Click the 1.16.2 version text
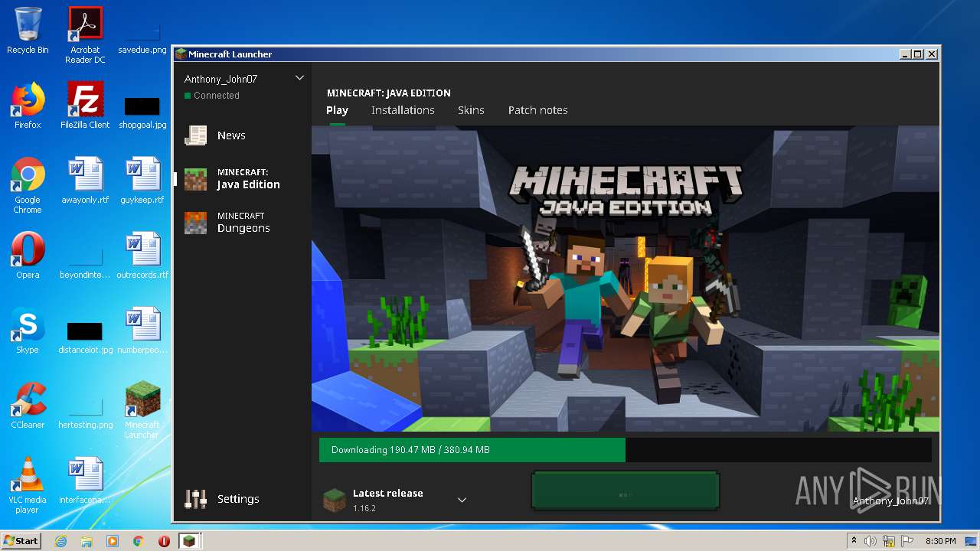Viewport: 980px width, 551px height. [x=364, y=508]
